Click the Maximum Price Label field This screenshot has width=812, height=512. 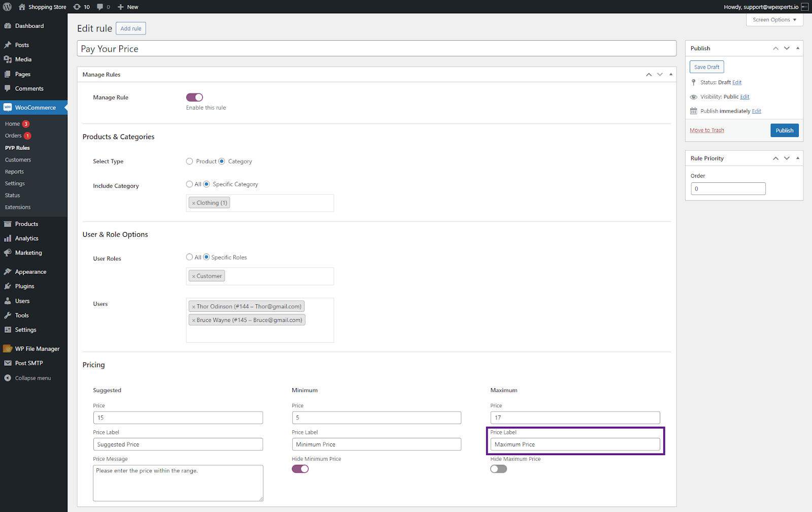coord(575,444)
